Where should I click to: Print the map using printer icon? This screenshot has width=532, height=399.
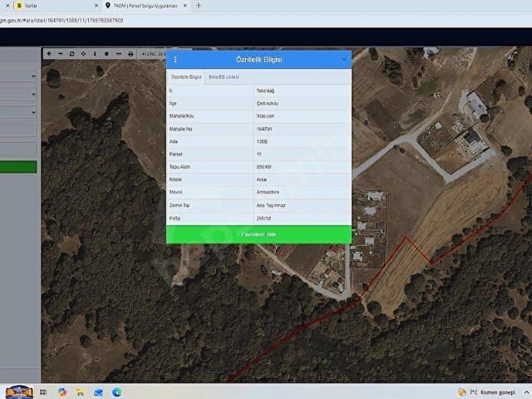[x=131, y=53]
